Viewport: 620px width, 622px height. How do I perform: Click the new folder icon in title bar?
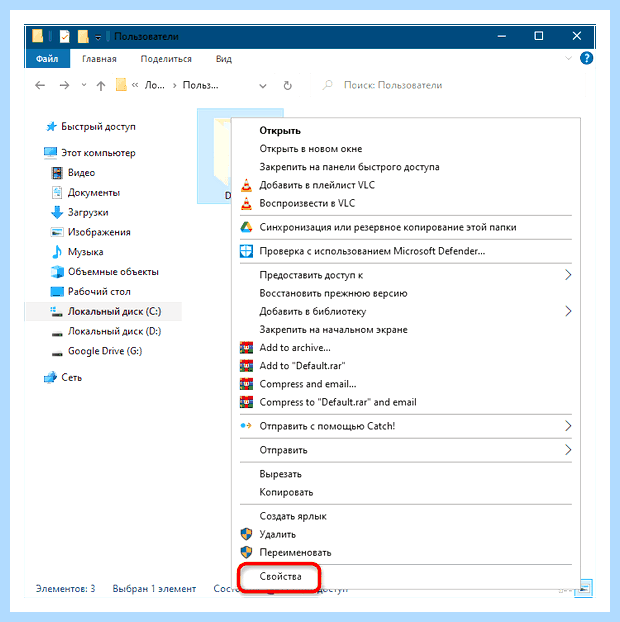pyautogui.click(x=83, y=36)
